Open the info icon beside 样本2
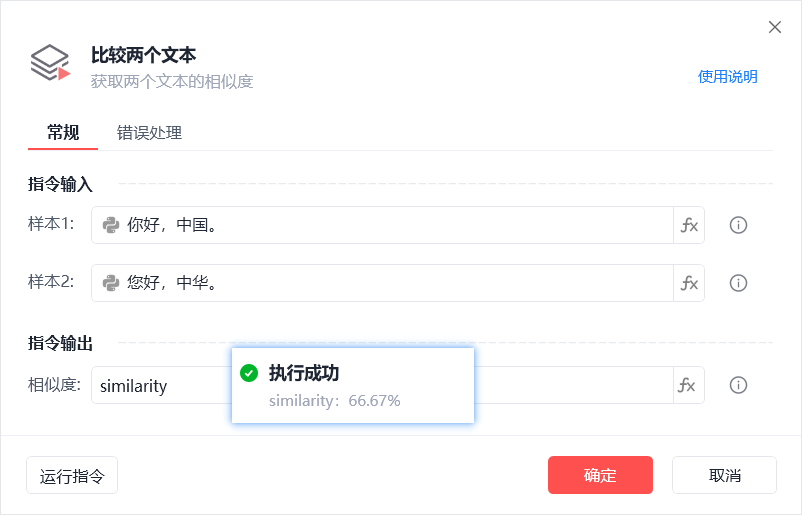Screen dimensions: 802x515 click(738, 283)
